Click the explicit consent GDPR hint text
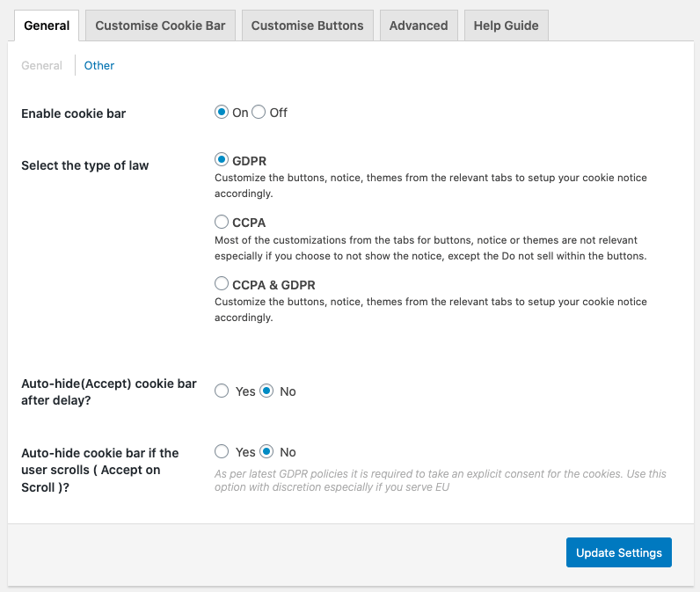This screenshot has width=700, height=592. tap(441, 480)
